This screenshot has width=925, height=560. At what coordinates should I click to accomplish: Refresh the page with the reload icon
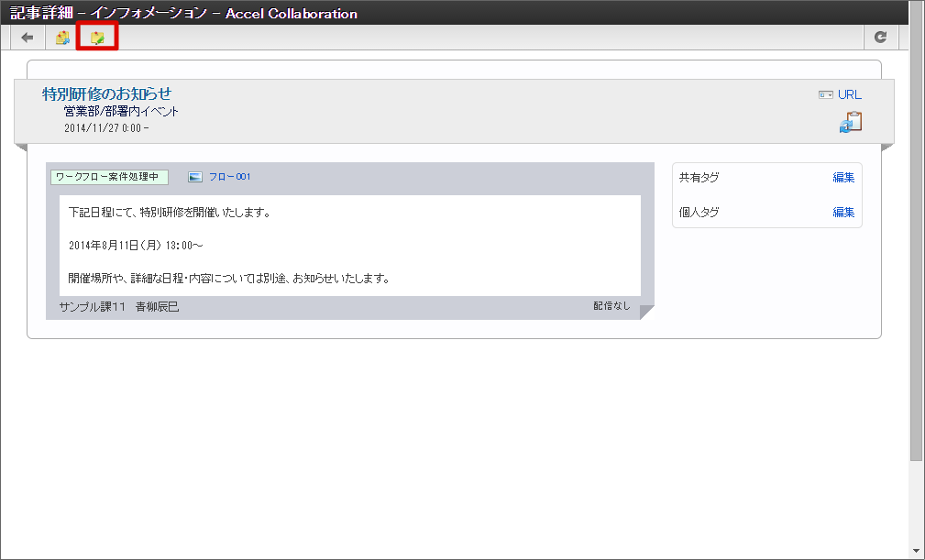click(x=880, y=37)
